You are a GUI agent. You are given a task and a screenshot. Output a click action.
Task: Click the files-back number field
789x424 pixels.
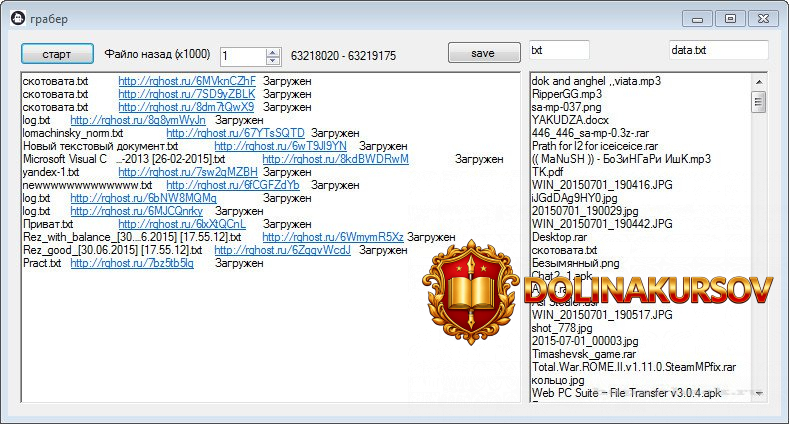click(242, 56)
